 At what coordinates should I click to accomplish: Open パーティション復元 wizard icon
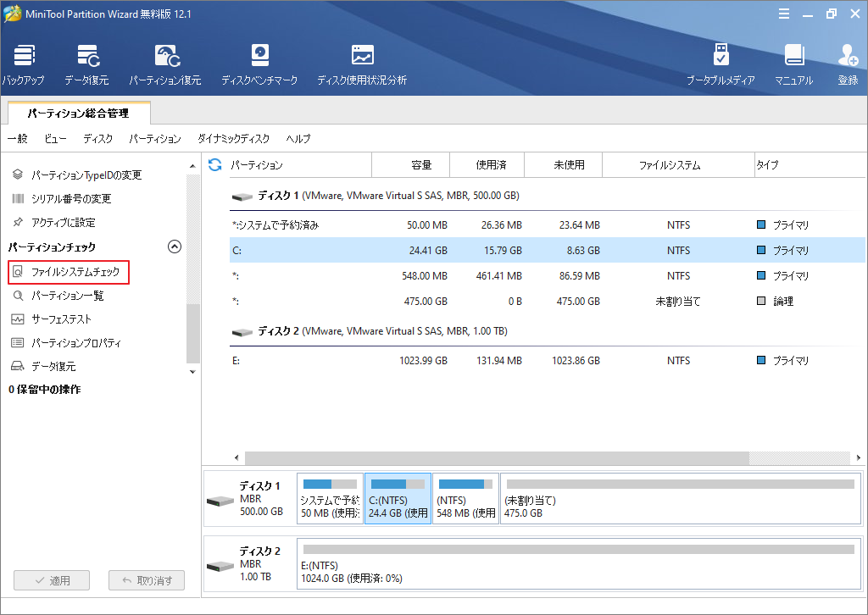(x=165, y=64)
